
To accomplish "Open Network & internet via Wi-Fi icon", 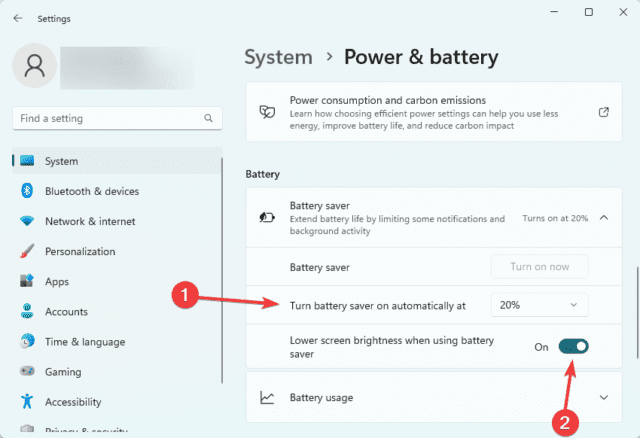I will (x=27, y=221).
